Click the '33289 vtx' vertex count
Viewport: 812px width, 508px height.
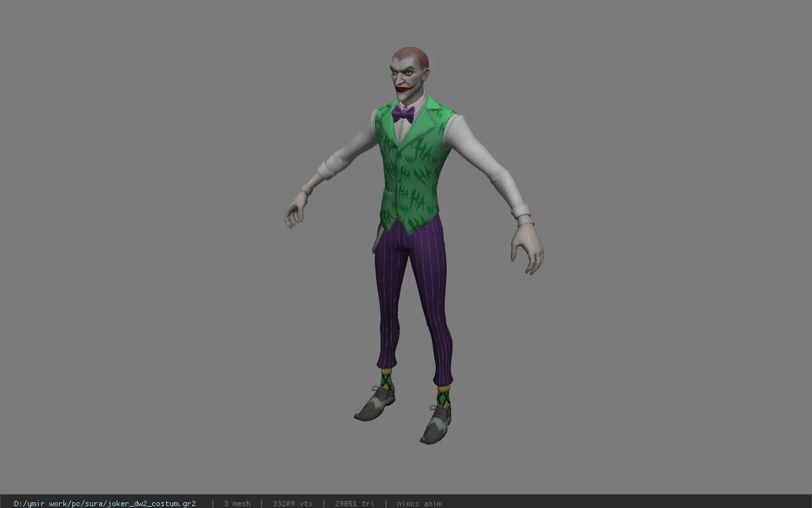pyautogui.click(x=292, y=504)
